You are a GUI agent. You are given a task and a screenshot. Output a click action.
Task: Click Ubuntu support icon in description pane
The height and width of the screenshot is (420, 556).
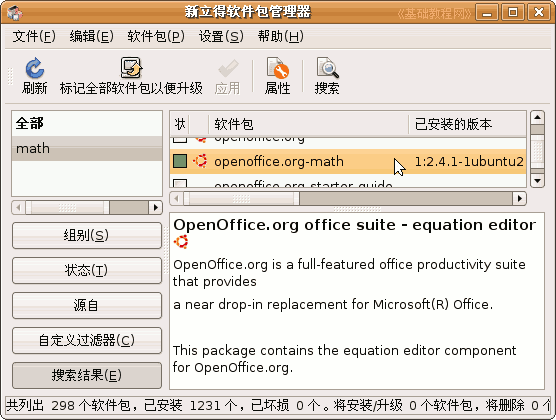(181, 242)
